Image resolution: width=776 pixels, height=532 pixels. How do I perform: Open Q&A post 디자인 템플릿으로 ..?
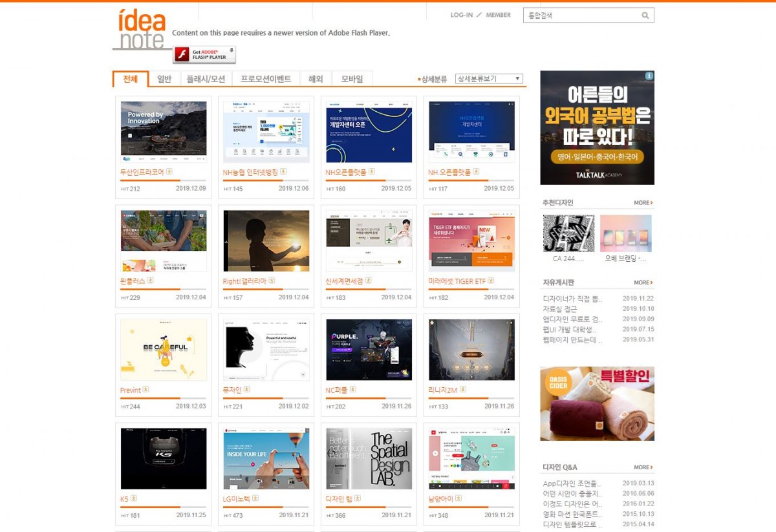pyautogui.click(x=572, y=525)
